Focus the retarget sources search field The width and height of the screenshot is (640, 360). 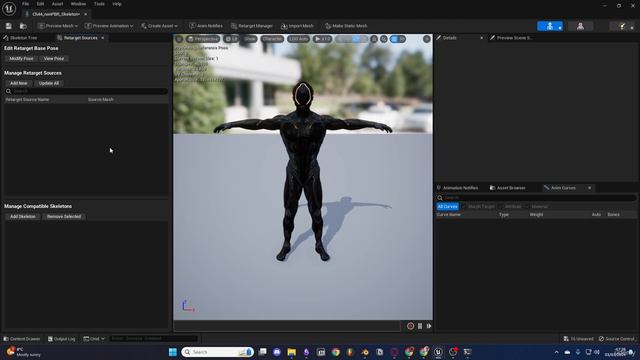click(86, 91)
